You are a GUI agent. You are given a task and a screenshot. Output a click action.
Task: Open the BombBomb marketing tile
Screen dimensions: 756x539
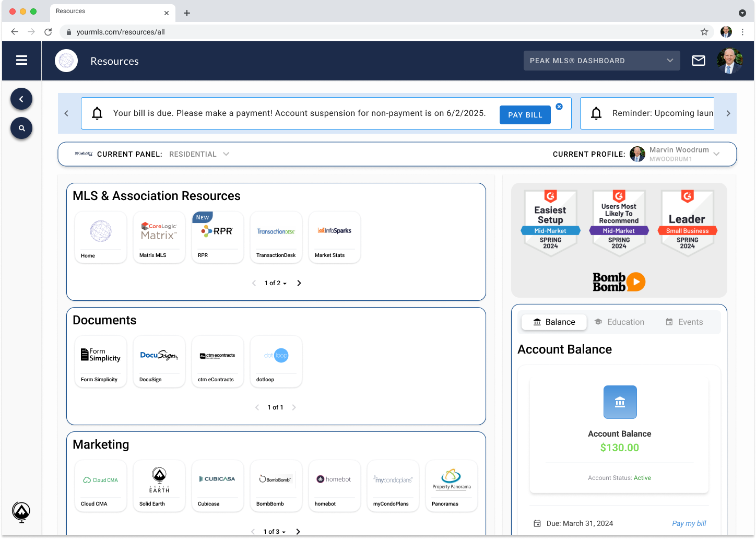point(276,486)
